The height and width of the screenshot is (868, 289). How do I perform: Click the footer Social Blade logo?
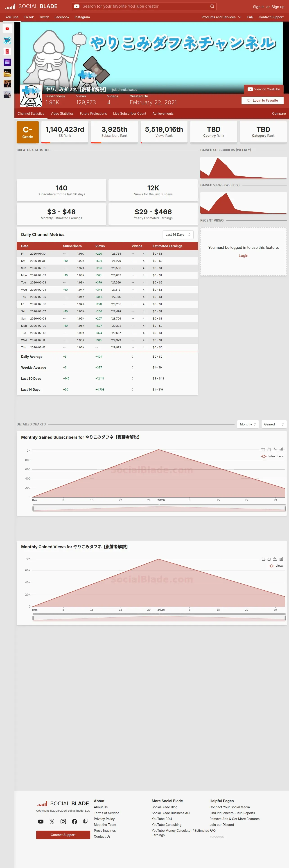(x=63, y=804)
